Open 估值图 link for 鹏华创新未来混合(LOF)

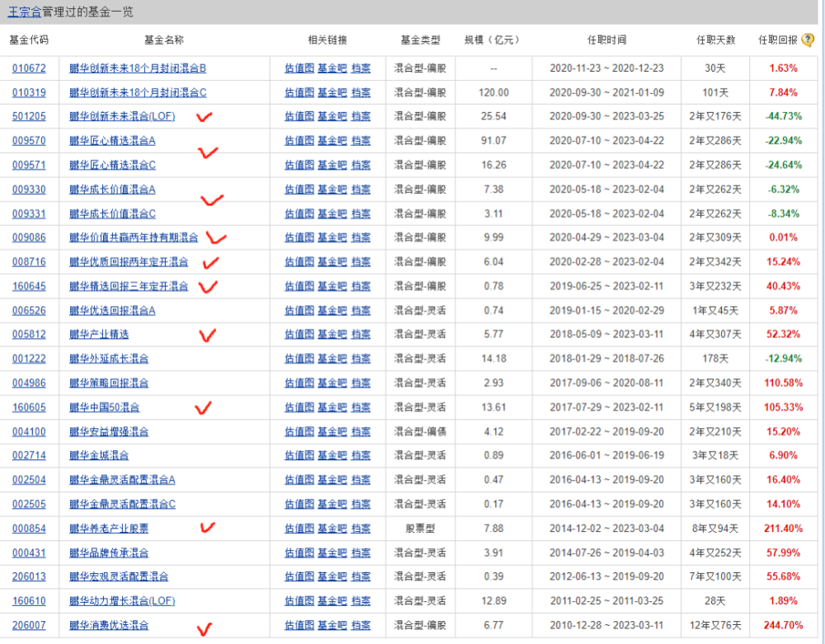click(299, 116)
